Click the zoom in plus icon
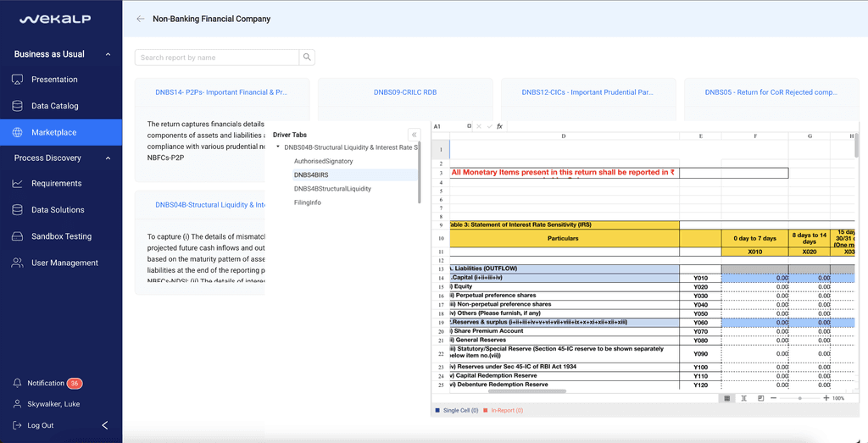This screenshot has width=868, height=443. pos(826,398)
